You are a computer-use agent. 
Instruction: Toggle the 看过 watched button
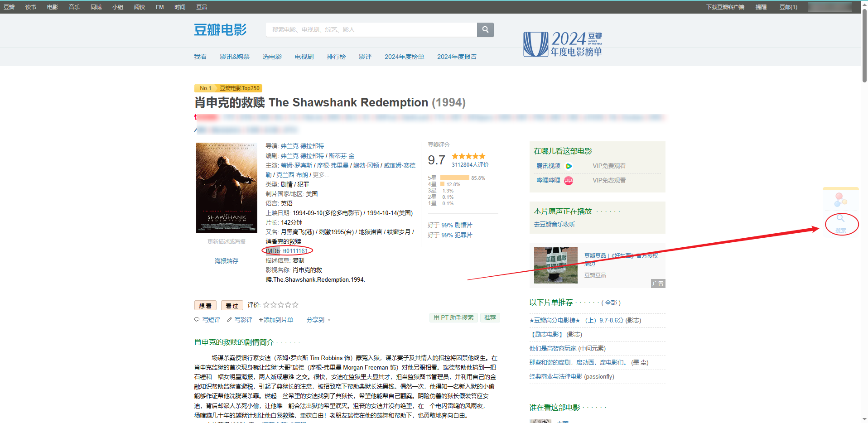tap(232, 306)
